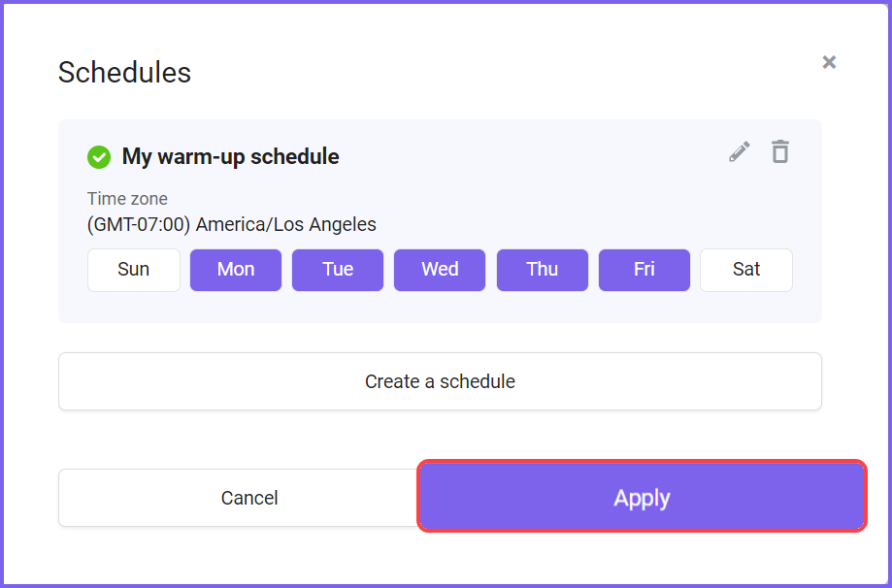Click the GMT-07:00 offset text
892x588 pixels.
(x=138, y=224)
